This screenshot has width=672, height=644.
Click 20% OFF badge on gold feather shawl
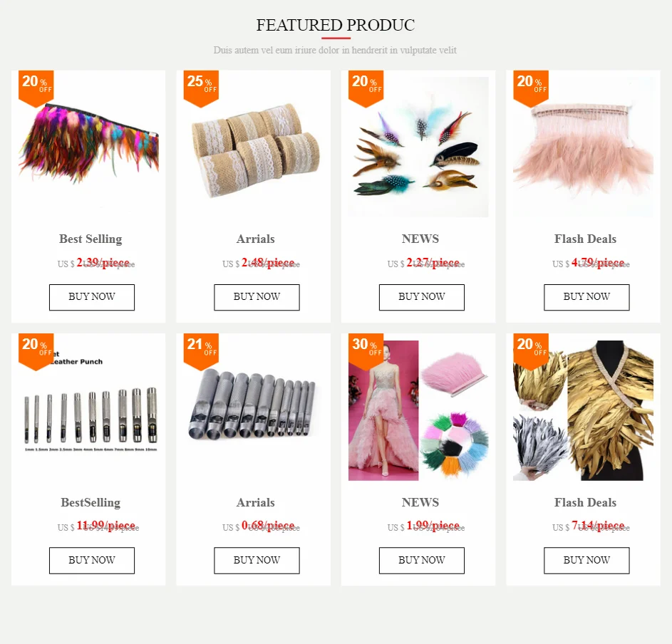pyautogui.click(x=531, y=350)
